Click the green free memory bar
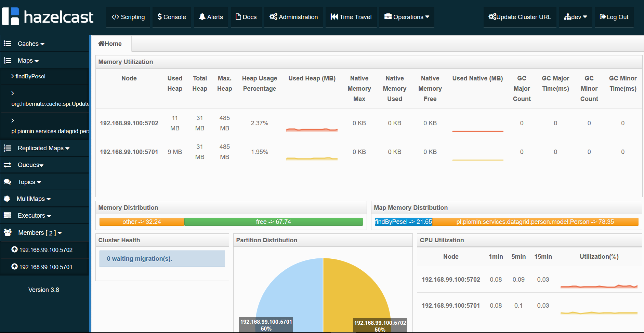Viewport: 644px width, 333px height. 273,222
